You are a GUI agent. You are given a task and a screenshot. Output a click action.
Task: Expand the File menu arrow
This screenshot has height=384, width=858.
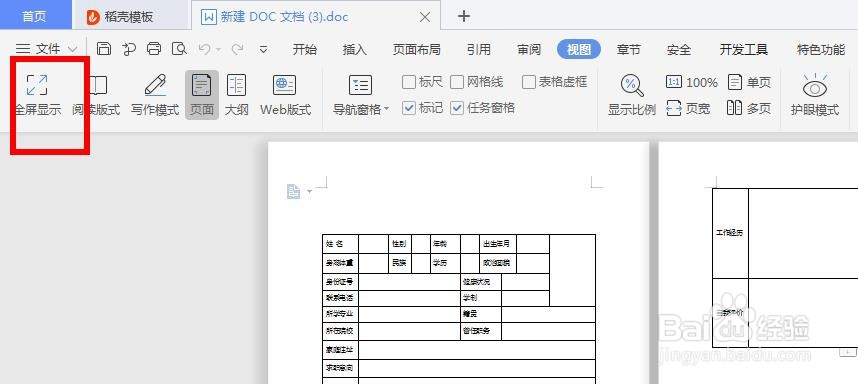[x=73, y=49]
